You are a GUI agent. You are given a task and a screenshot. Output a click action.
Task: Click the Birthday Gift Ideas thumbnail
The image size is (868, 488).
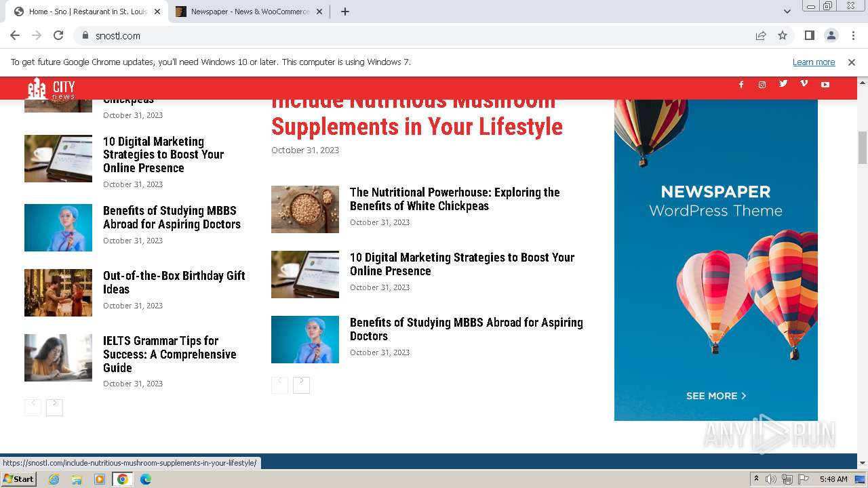pyautogui.click(x=58, y=293)
